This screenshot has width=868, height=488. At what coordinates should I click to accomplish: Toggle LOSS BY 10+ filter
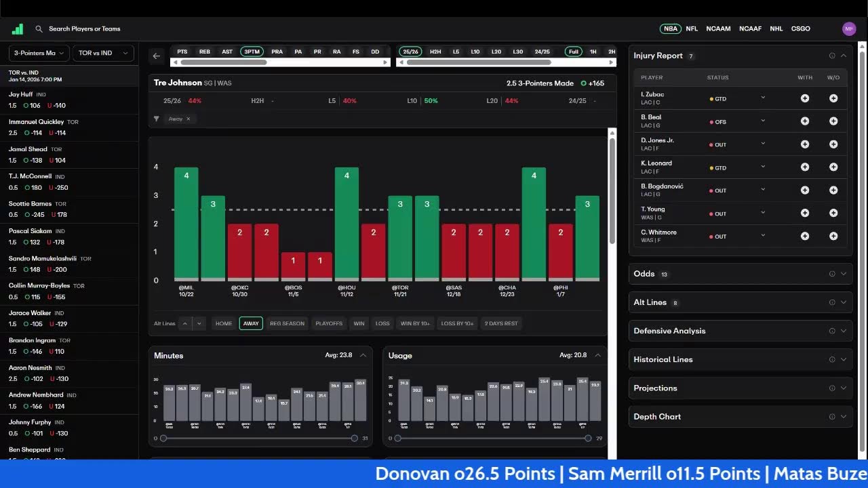[x=458, y=323]
